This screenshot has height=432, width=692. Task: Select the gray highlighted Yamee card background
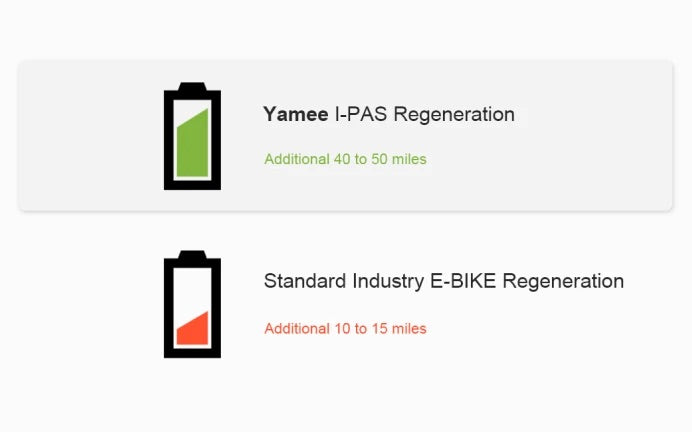click(x=346, y=135)
